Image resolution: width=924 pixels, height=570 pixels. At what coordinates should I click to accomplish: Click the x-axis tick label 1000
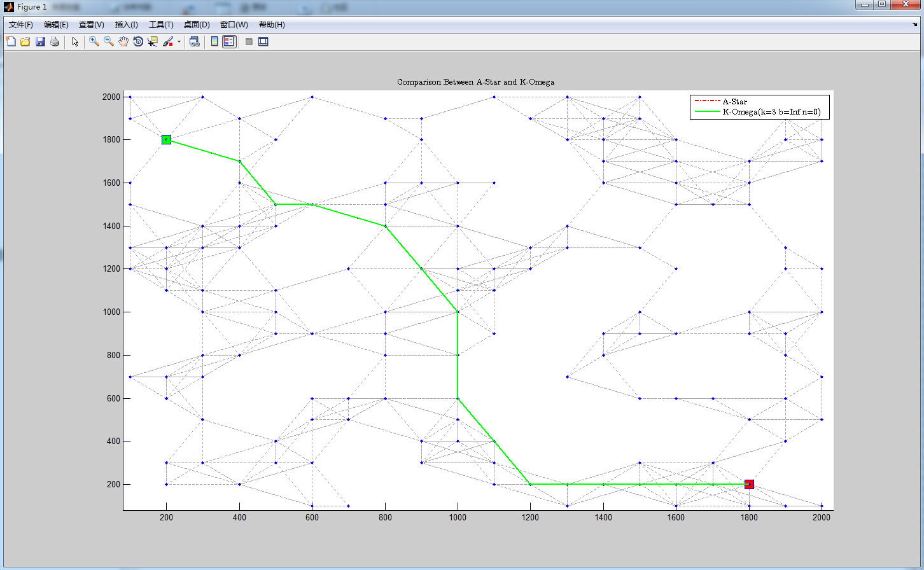pos(458,517)
